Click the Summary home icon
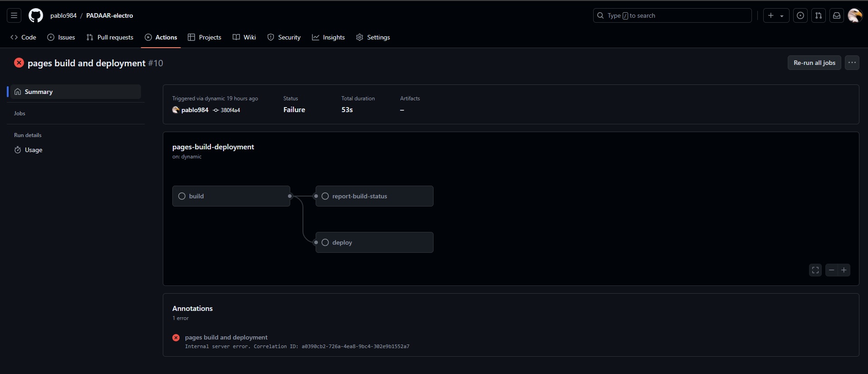868x374 pixels. click(18, 92)
